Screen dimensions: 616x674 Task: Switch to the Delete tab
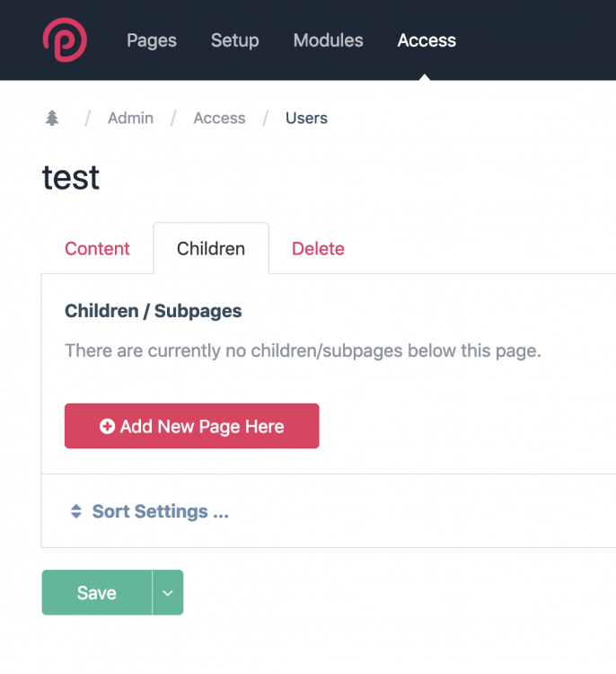318,249
